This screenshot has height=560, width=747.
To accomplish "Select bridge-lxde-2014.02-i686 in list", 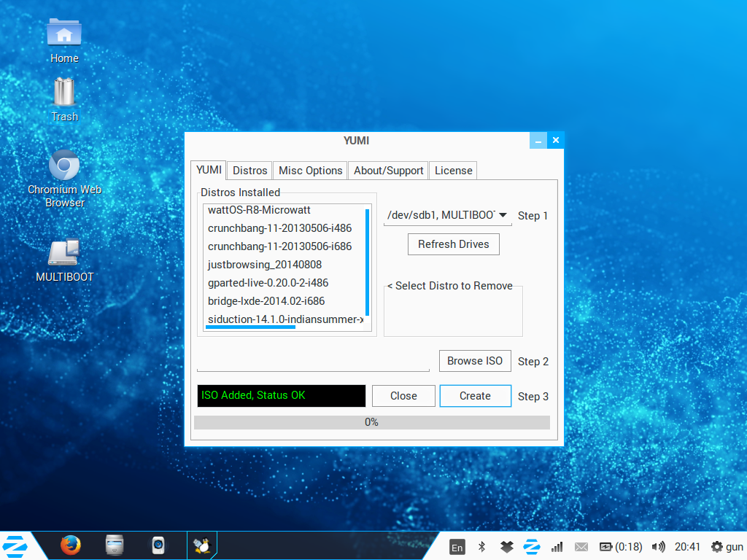I will [x=285, y=301].
